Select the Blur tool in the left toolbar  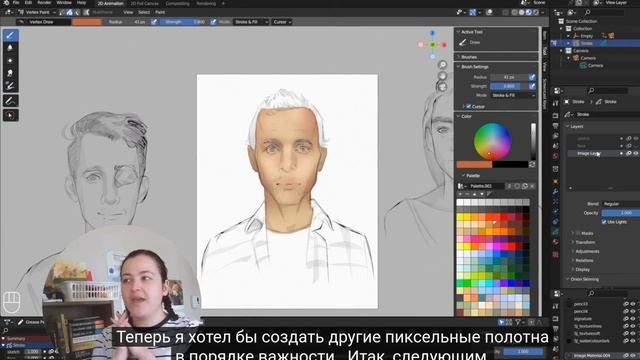coord(10,48)
